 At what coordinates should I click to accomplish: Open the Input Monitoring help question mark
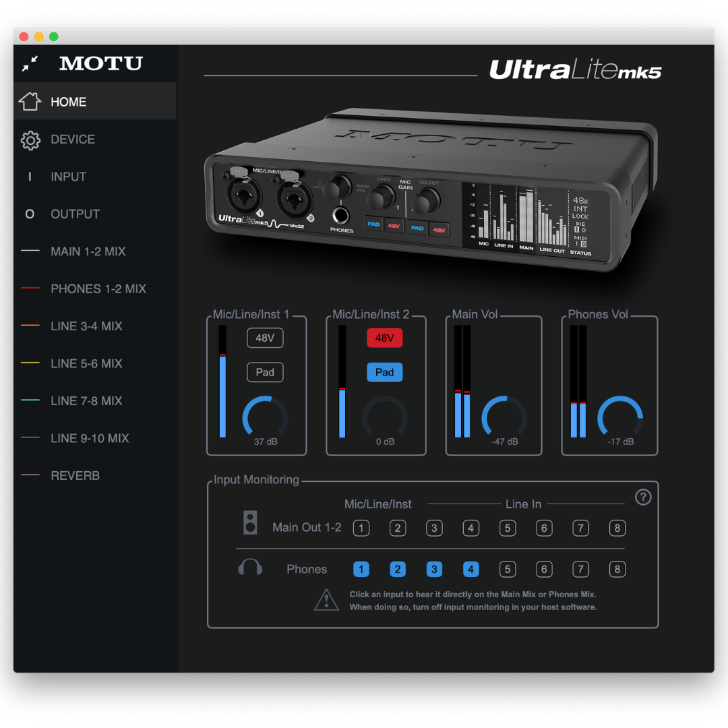click(x=643, y=497)
